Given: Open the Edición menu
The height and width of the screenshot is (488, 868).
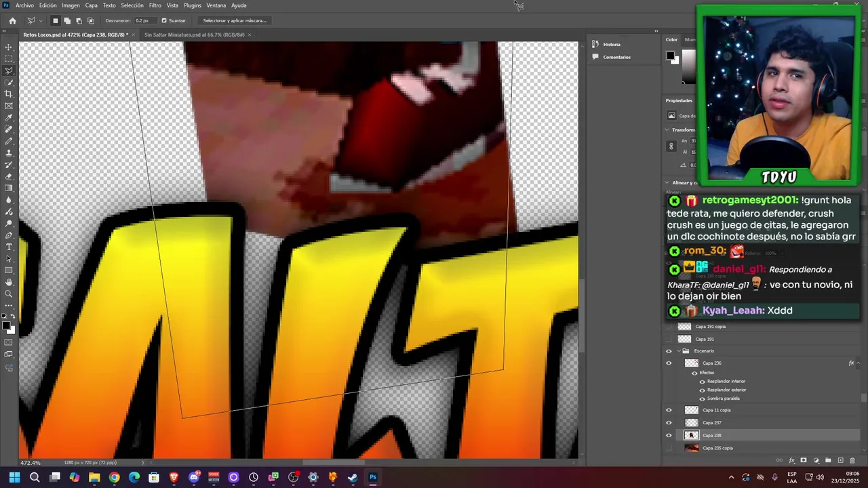Looking at the screenshot, I should click(48, 5).
